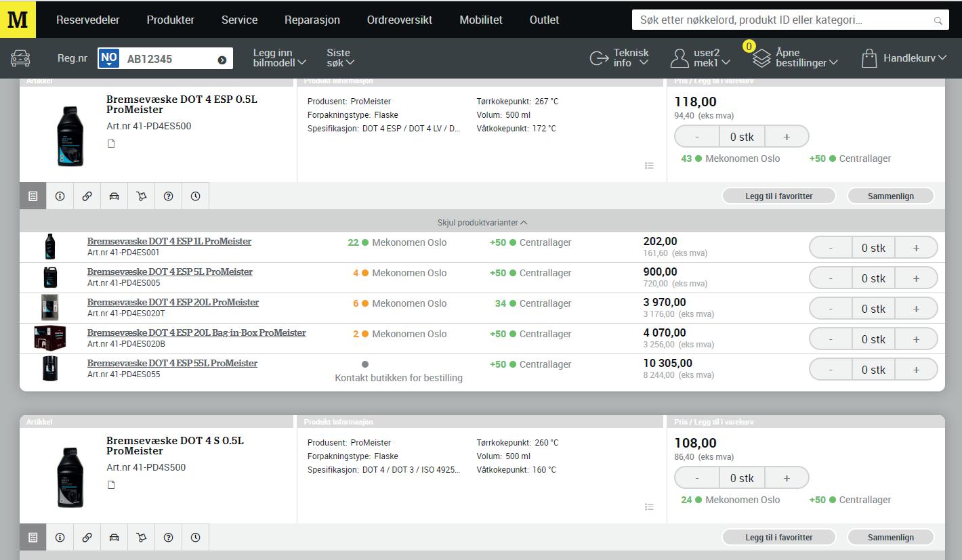This screenshot has height=560, width=962.
Task: Increase quantity for DOT 4 ESP 0.5L
Action: [x=787, y=137]
